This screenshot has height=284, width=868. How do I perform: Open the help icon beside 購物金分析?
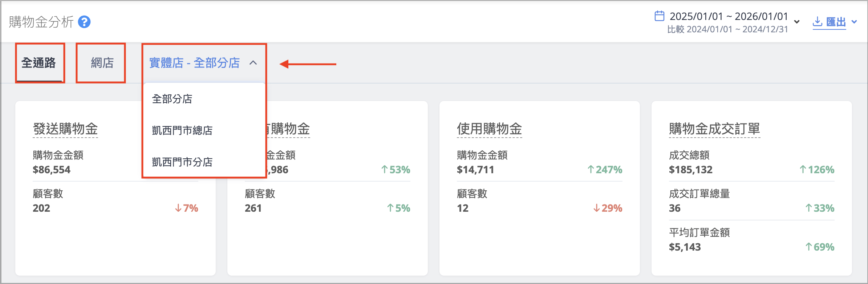click(x=84, y=22)
